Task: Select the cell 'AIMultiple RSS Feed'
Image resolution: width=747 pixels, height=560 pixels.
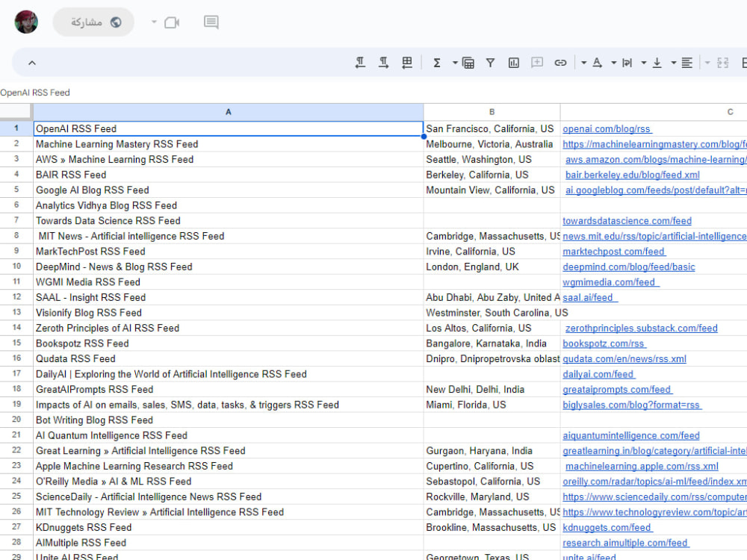Action: pyautogui.click(x=228, y=543)
